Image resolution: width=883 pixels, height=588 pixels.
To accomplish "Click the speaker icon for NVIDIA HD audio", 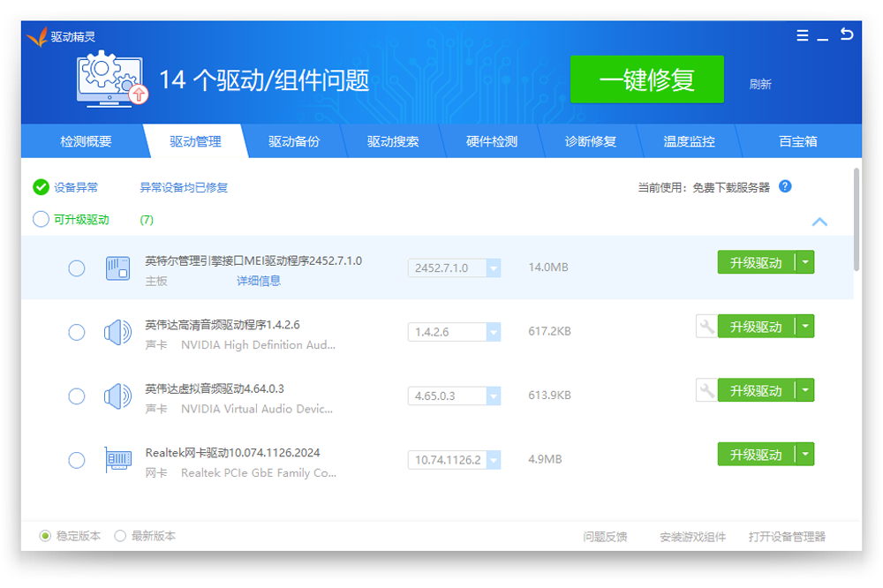I will click(117, 333).
